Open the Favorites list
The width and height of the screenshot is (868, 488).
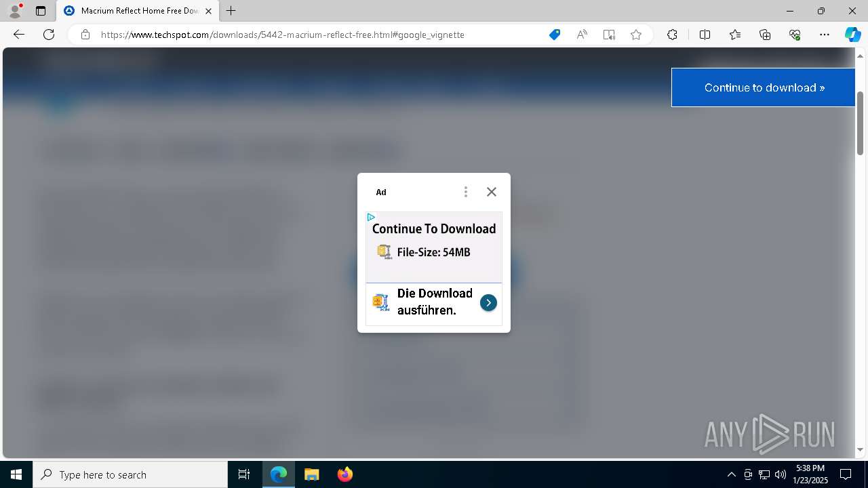coord(735,35)
